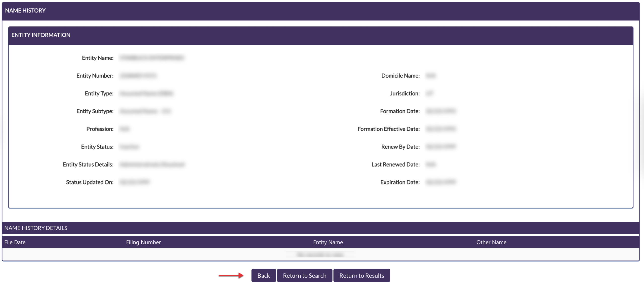Click the Entity Subtype blurred value

pyautogui.click(x=145, y=111)
